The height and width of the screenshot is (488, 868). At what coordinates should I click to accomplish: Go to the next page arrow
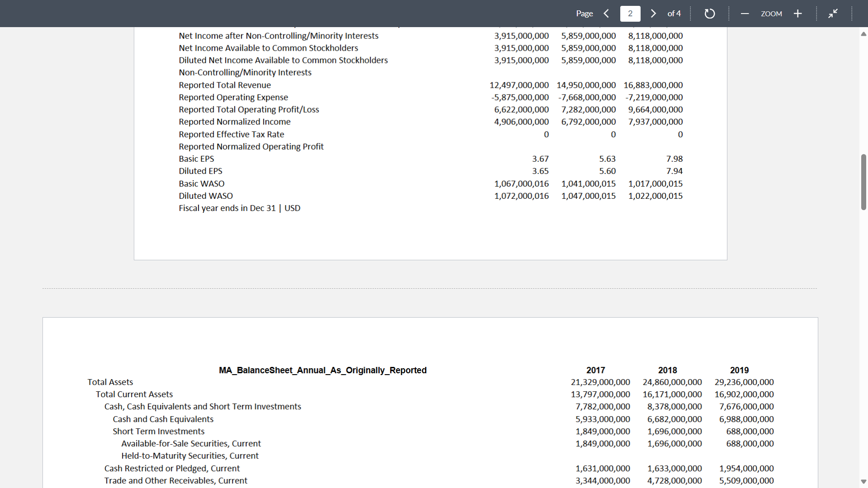pos(653,14)
